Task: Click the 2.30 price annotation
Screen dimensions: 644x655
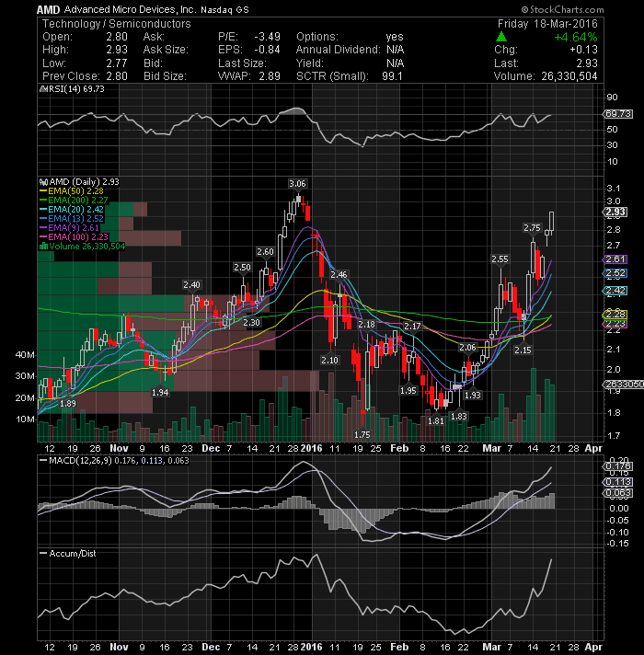Action: 252,322
